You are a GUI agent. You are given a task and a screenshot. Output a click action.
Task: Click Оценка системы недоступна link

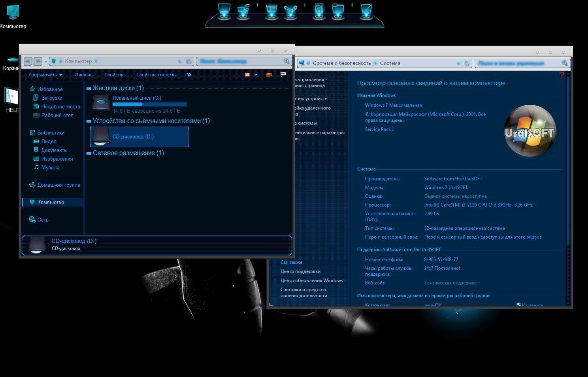[455, 196]
